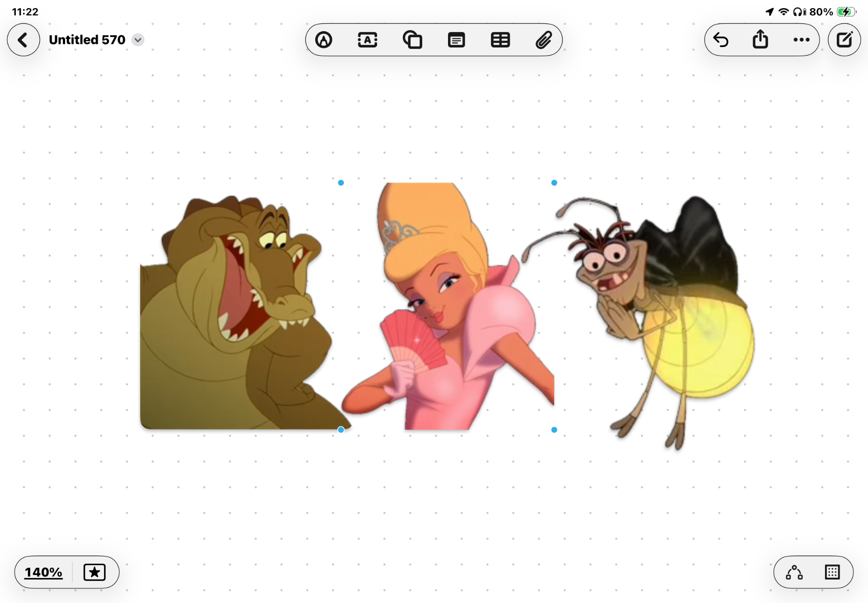Open the attachment paperclip menu

coord(544,40)
